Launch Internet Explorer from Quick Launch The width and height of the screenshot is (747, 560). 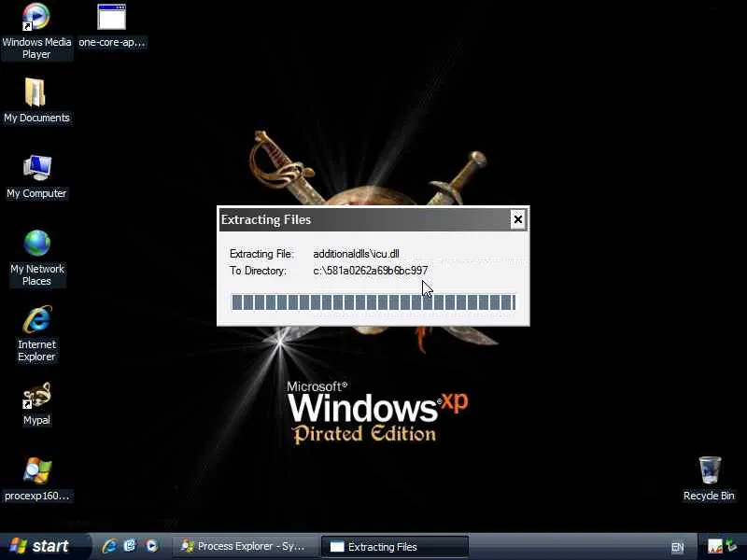[x=109, y=546]
